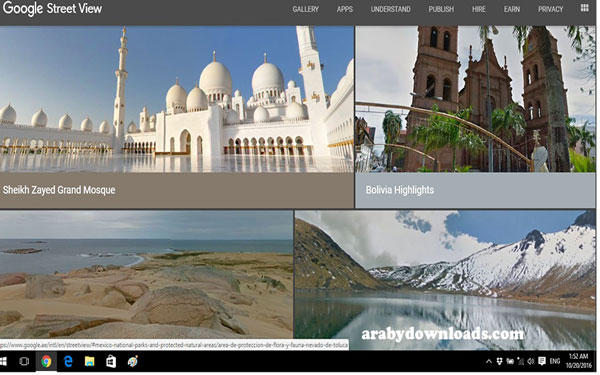Open the Windows Store taskbar icon
This screenshot has width=600, height=375.
111,361
